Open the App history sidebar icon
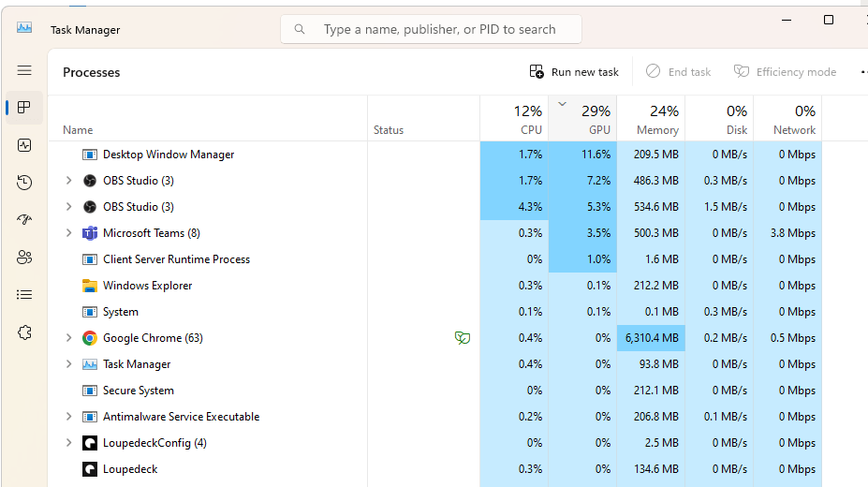Screen dimensions: 868x487 24,183
